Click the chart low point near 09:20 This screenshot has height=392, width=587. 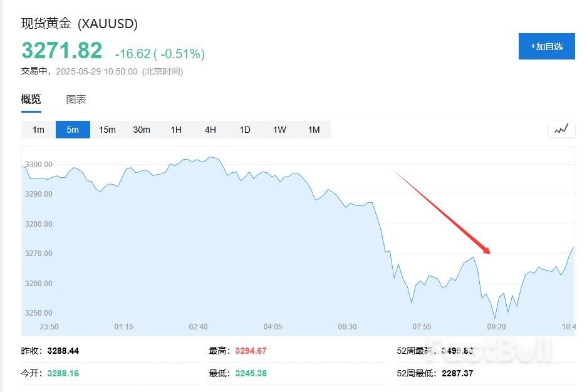(x=494, y=317)
